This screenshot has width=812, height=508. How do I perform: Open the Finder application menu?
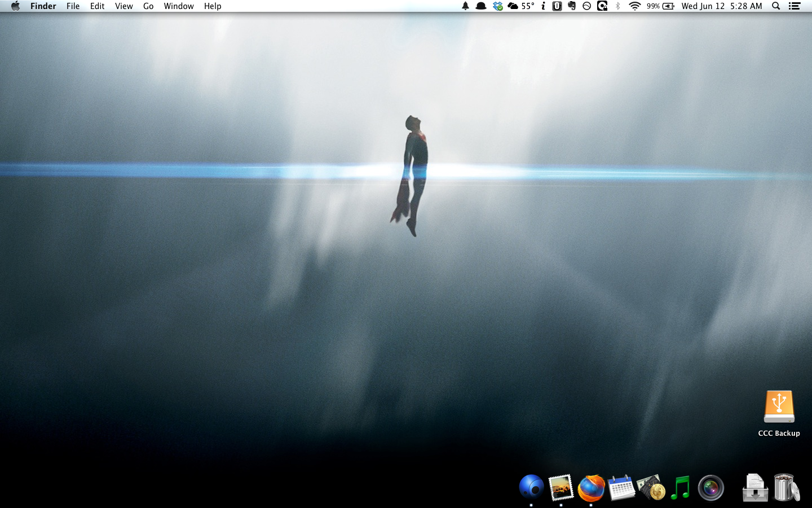click(43, 6)
